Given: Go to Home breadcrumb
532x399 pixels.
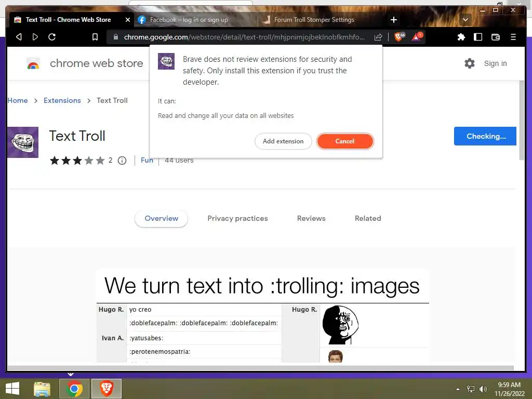Looking at the screenshot, I should point(18,100).
